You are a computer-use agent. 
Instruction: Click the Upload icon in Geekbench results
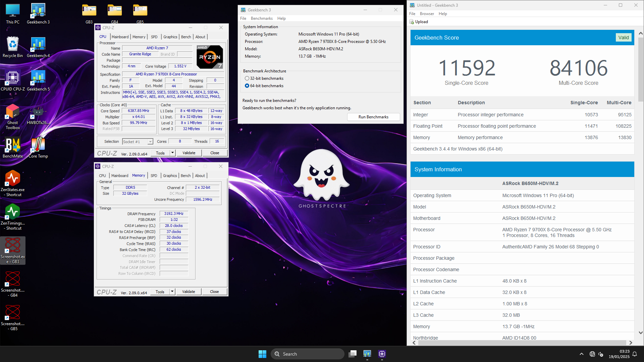(x=412, y=22)
